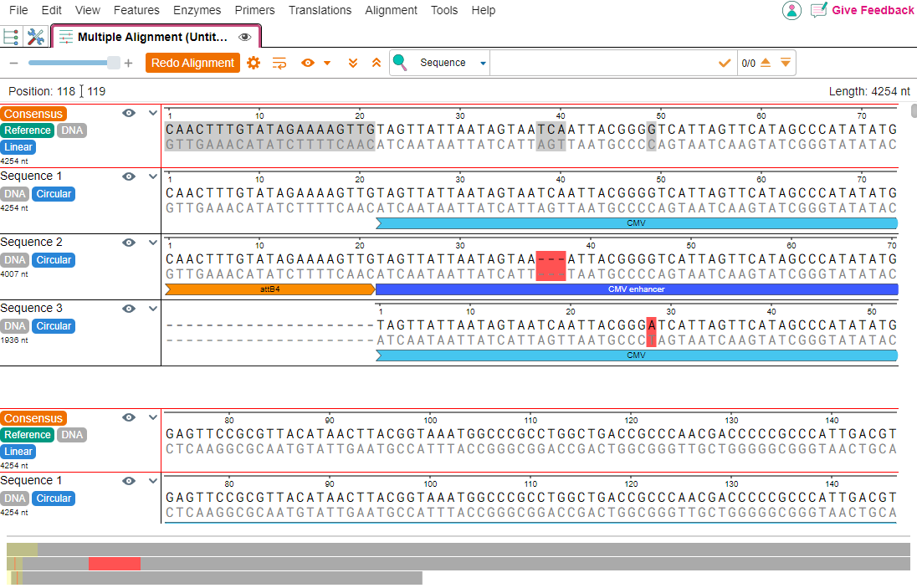
Task: Open the File menu
Action: [18, 11]
